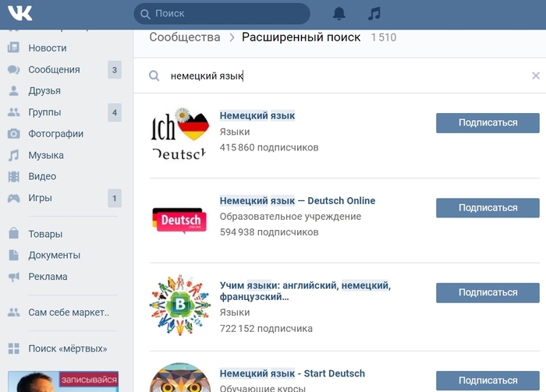Click the Market (Товары) bag icon
The height and width of the screenshot is (392, 546).
(x=13, y=233)
